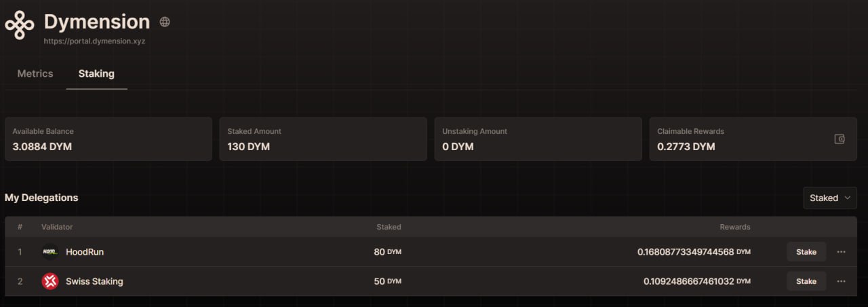Click the Swiss Staking validator logo
The width and height of the screenshot is (868, 307).
pos(50,281)
